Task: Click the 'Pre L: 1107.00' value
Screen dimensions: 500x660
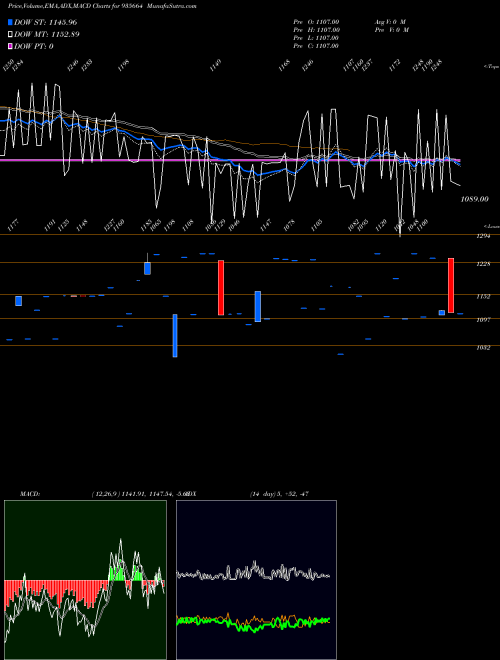Action: tap(316, 38)
